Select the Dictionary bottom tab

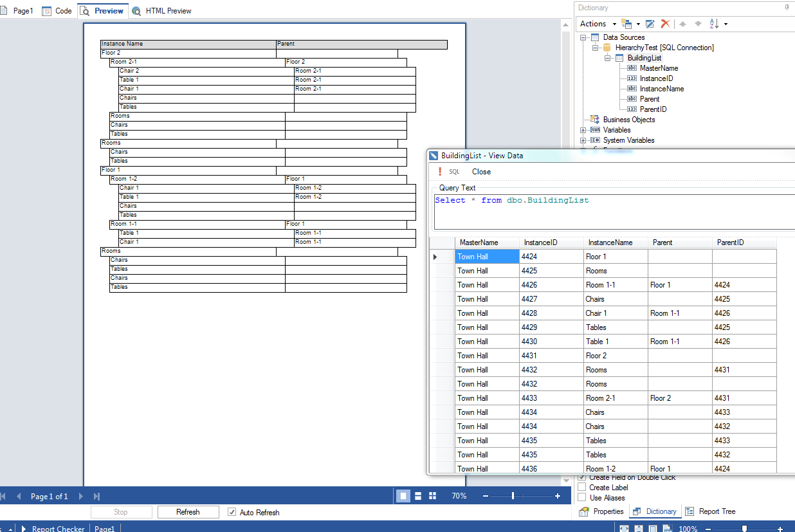pyautogui.click(x=654, y=511)
